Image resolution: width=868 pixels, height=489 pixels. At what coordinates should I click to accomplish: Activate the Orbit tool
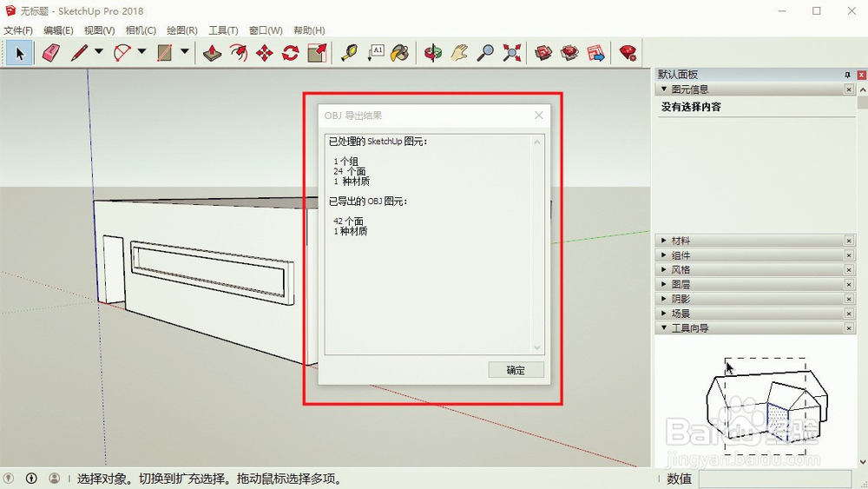(433, 53)
